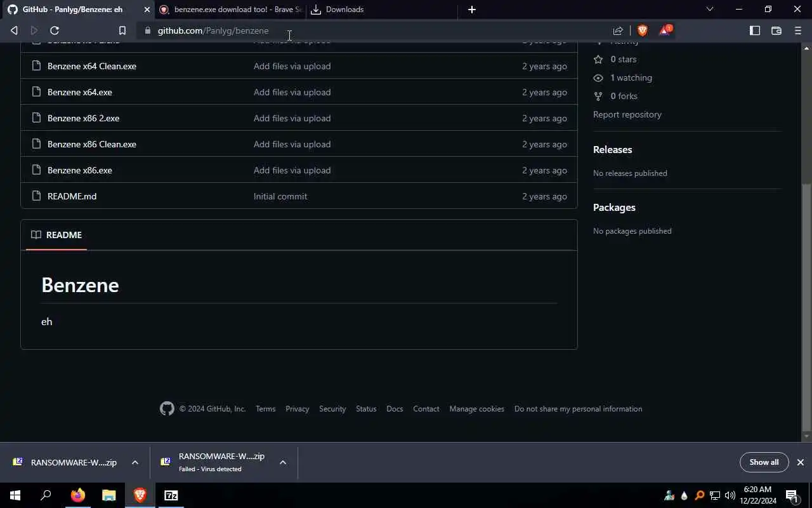The image size is (812, 508).
Task: Open the Releases heading link
Action: point(612,150)
